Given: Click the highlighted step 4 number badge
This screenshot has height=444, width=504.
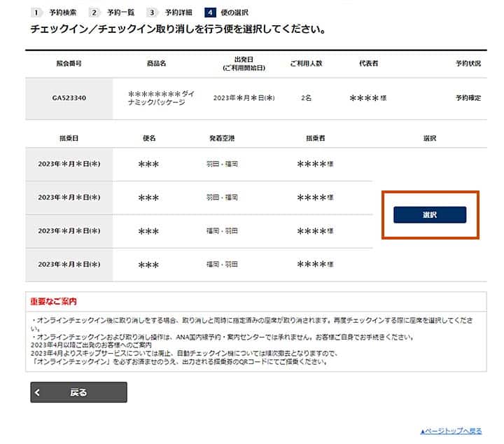Looking at the screenshot, I should tap(210, 13).
